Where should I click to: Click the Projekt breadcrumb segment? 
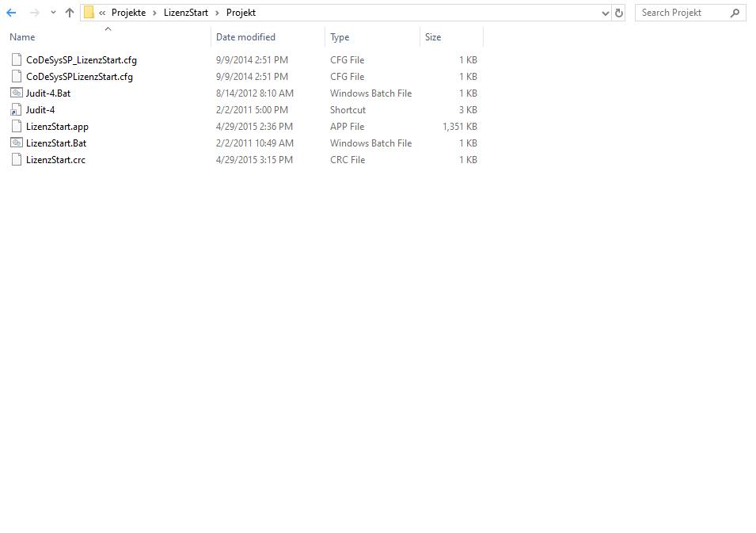coord(241,13)
